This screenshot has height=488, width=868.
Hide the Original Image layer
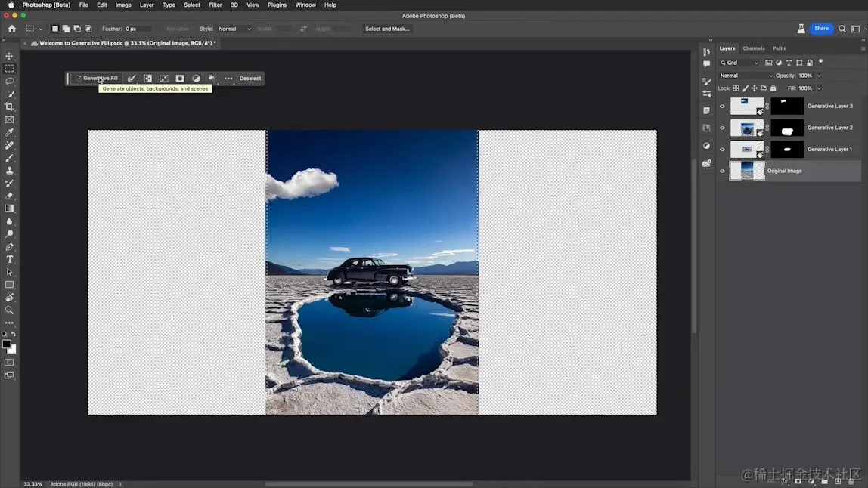tap(722, 171)
